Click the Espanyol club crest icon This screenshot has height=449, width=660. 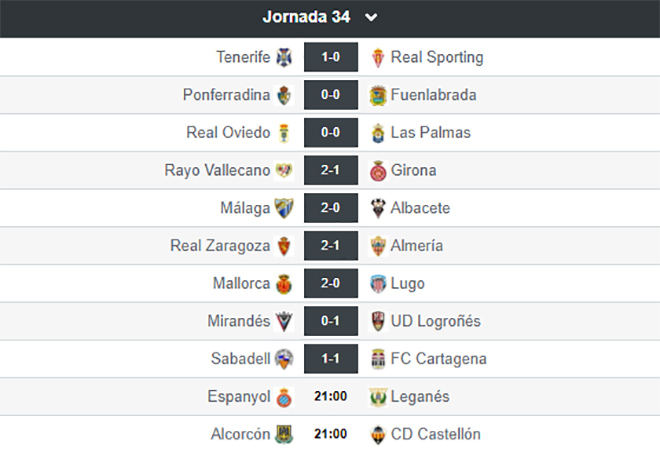[284, 397]
